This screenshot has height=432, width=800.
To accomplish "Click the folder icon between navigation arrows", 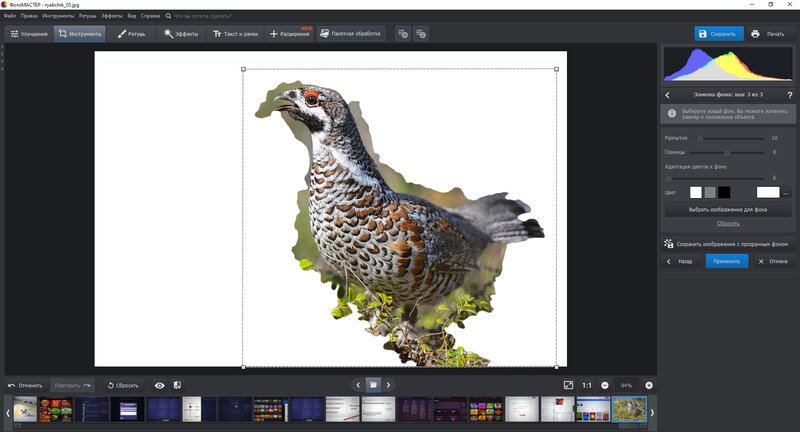I will [x=373, y=385].
